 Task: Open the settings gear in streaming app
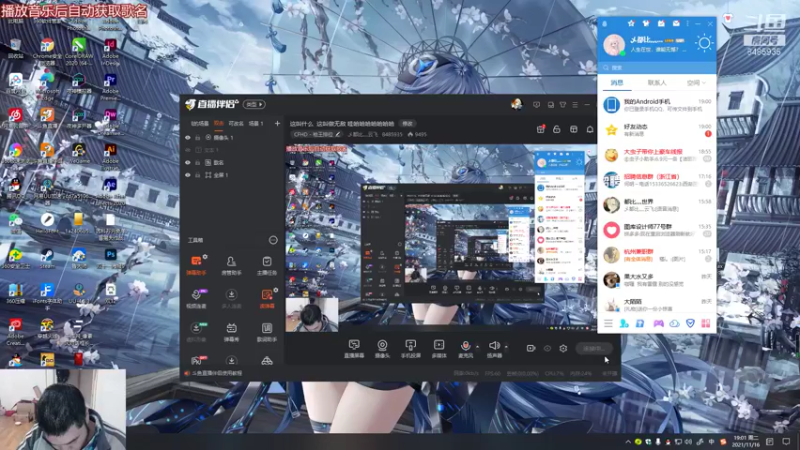pos(563,348)
